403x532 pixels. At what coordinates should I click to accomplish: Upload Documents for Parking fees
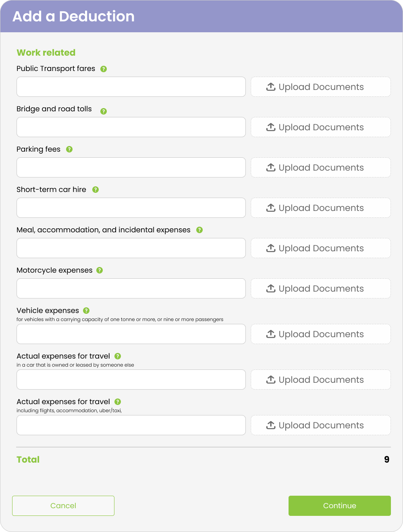[321, 167]
